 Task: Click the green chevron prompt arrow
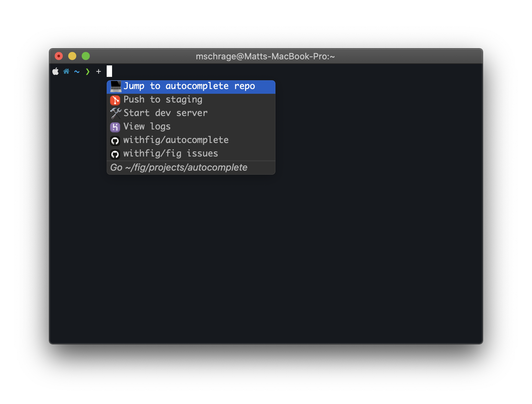click(88, 71)
